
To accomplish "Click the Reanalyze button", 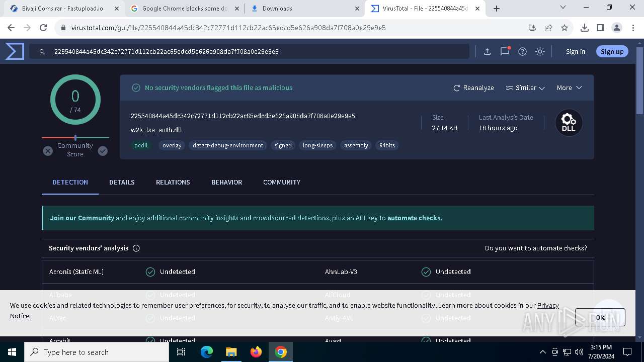I will point(473,87).
